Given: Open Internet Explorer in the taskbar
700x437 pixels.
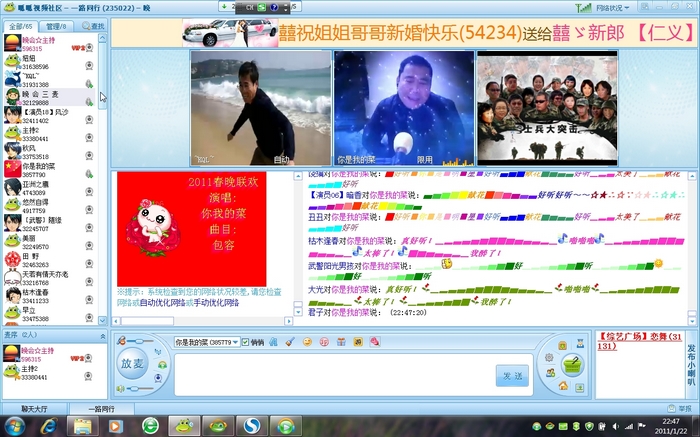Looking at the screenshot, I should [49, 426].
